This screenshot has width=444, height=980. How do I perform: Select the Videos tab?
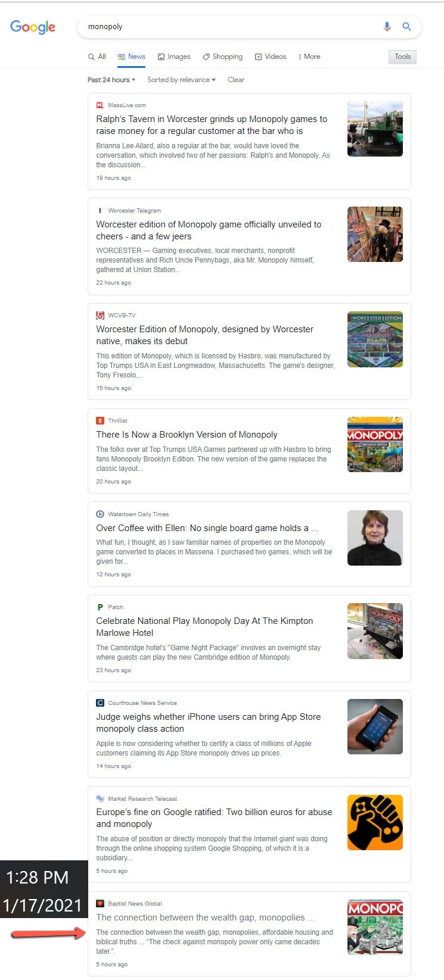271,57
